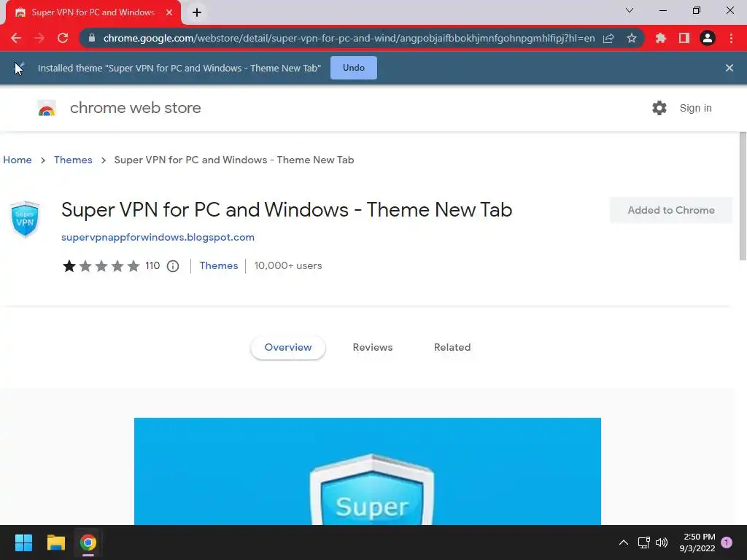Reload the current page
The height and width of the screenshot is (560, 747).
click(x=63, y=38)
